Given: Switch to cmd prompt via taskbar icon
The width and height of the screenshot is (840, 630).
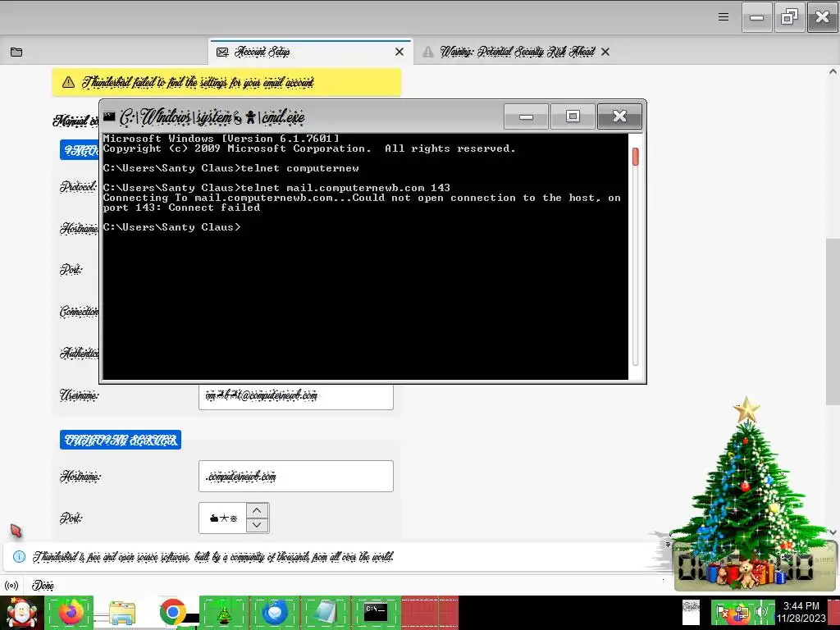Looking at the screenshot, I should pos(376,612).
